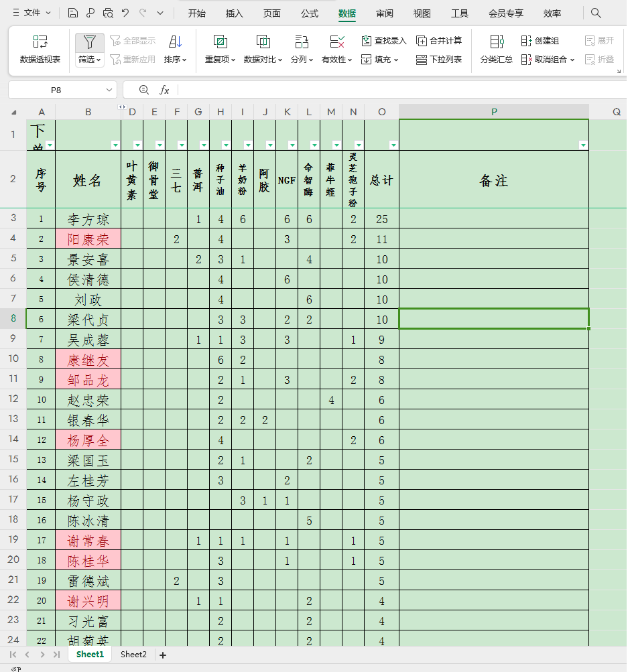Click the select-all corner triangle
The width and height of the screenshot is (628, 672).
(13, 113)
